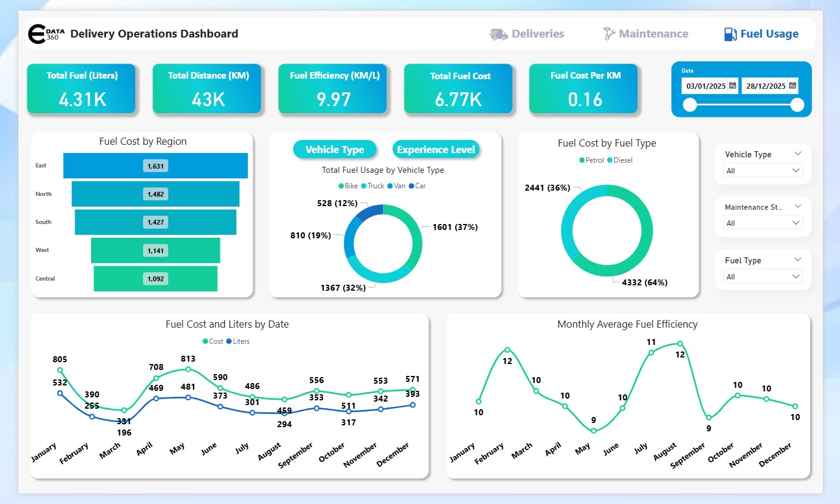Click the Truck legend marker
Screen dimensions: 840x504
click(364, 186)
